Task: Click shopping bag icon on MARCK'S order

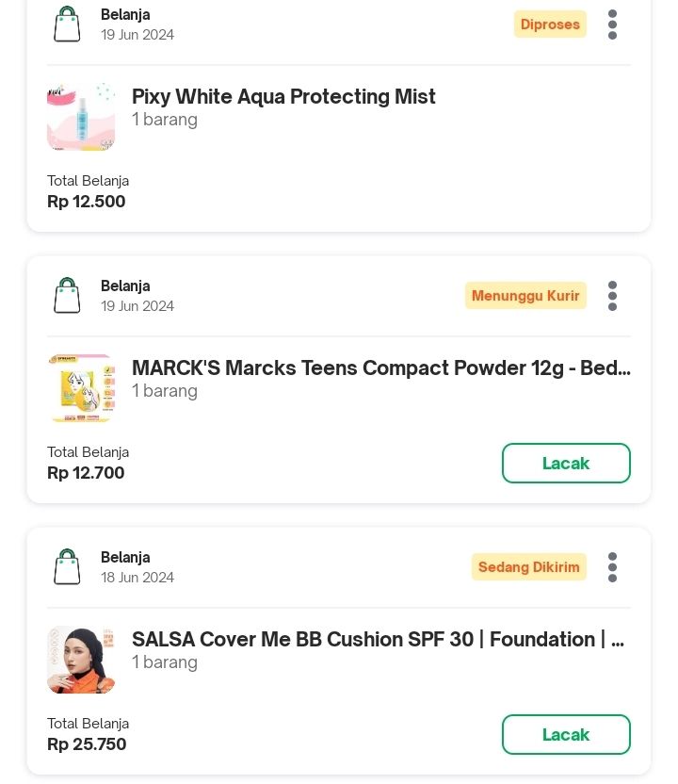Action: click(67, 296)
